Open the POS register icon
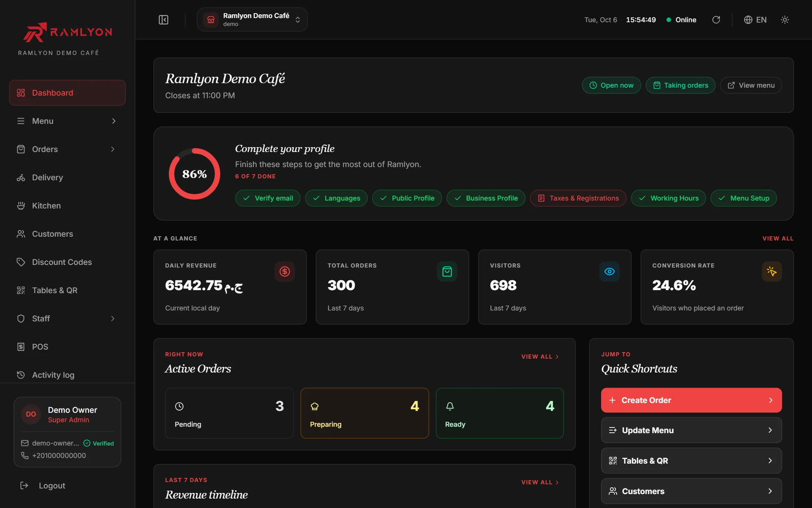This screenshot has height=508, width=812. point(21,347)
